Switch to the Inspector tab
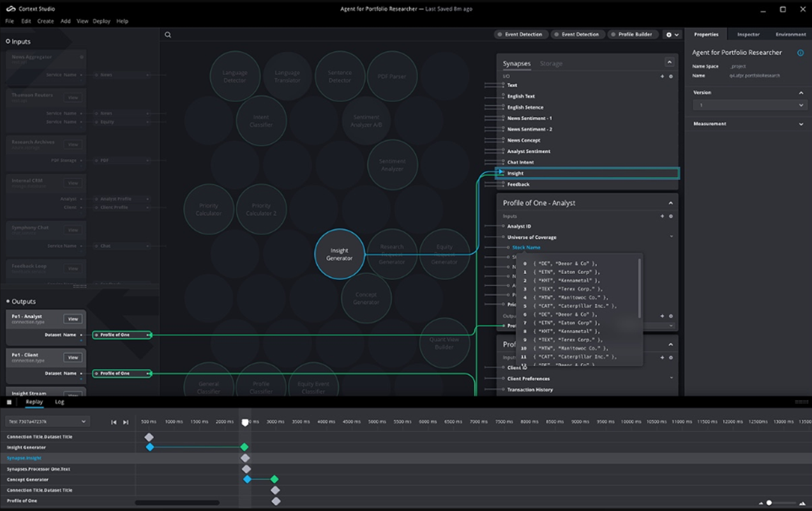The image size is (812, 511). click(x=748, y=34)
